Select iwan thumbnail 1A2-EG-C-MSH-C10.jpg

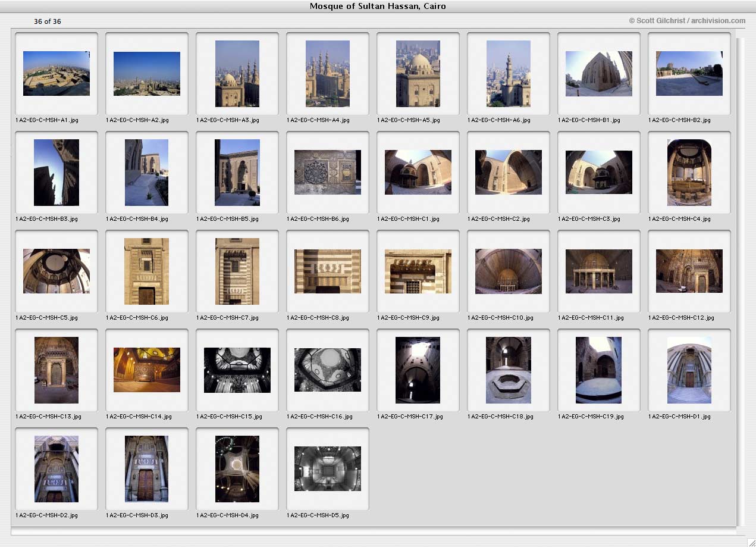(x=509, y=271)
